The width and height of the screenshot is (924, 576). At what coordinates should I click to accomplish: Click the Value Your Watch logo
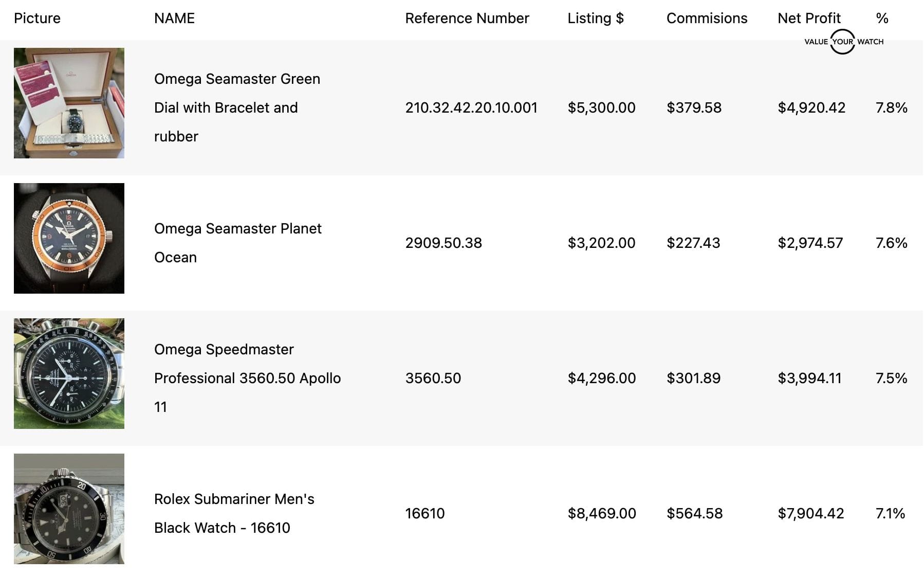coord(843,42)
